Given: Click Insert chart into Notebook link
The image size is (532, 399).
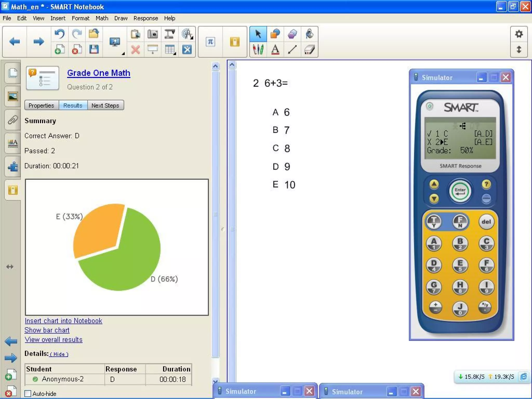Looking at the screenshot, I should click(63, 321).
